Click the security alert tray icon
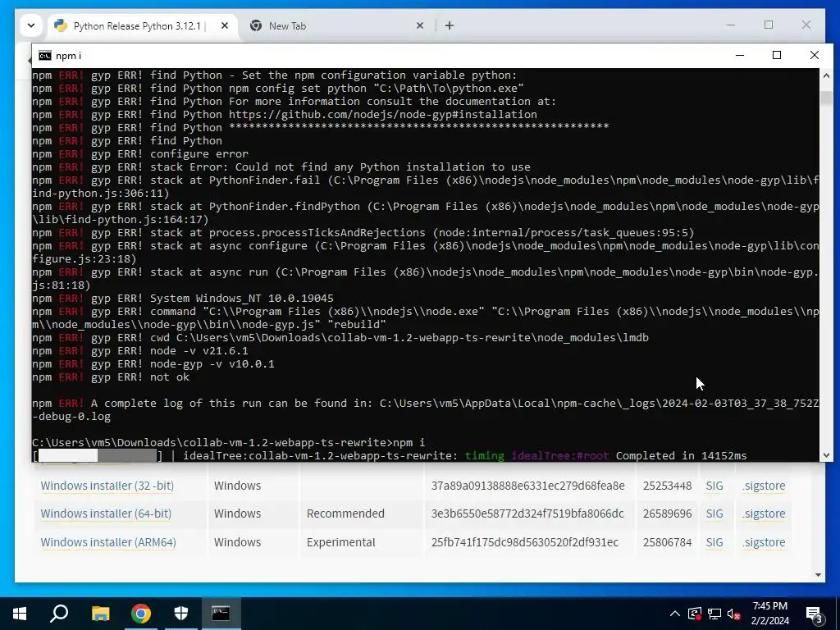840x630 pixels. 694,614
